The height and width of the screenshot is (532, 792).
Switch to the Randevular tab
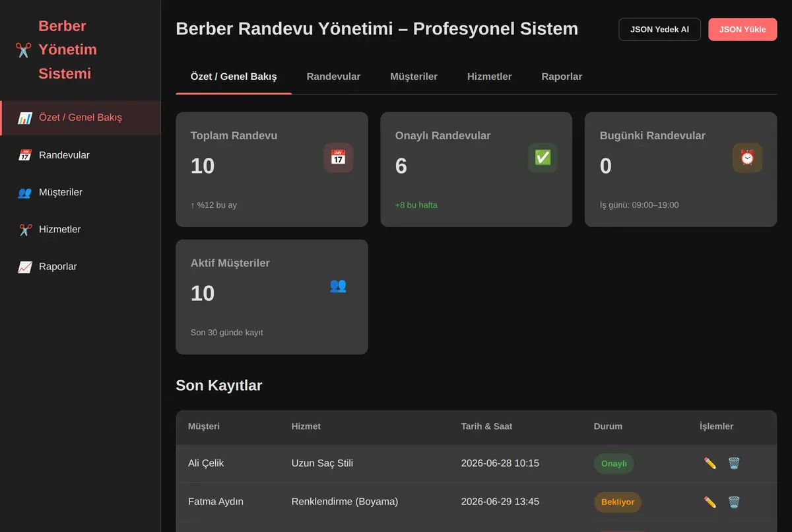tap(333, 77)
